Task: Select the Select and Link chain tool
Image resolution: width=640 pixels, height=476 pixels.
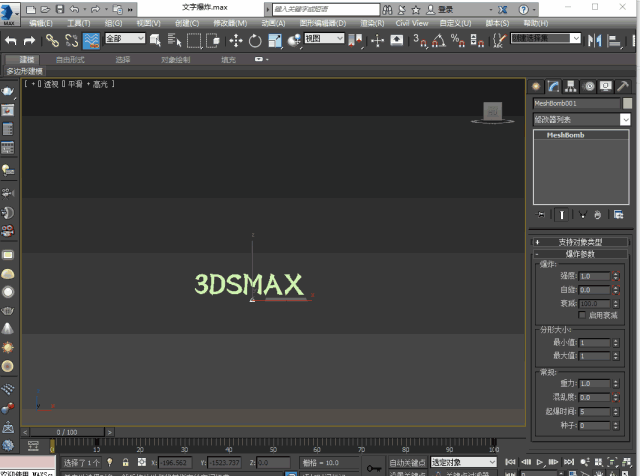Action: tap(52, 40)
